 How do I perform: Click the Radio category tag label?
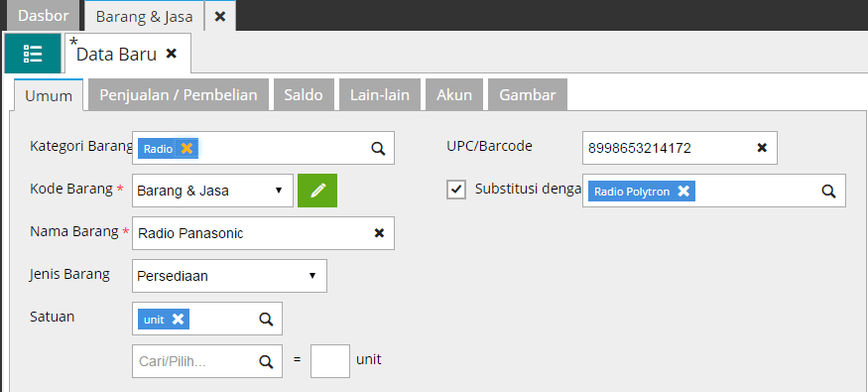(158, 149)
